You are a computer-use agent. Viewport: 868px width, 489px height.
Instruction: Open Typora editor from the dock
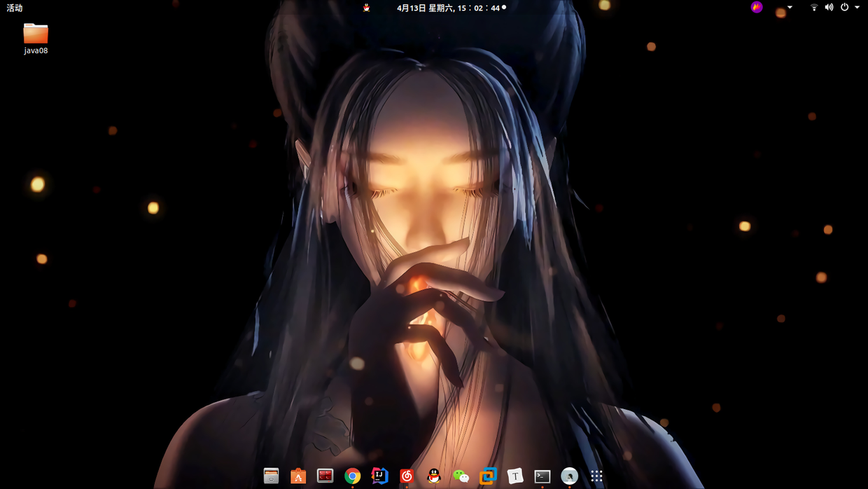515,476
